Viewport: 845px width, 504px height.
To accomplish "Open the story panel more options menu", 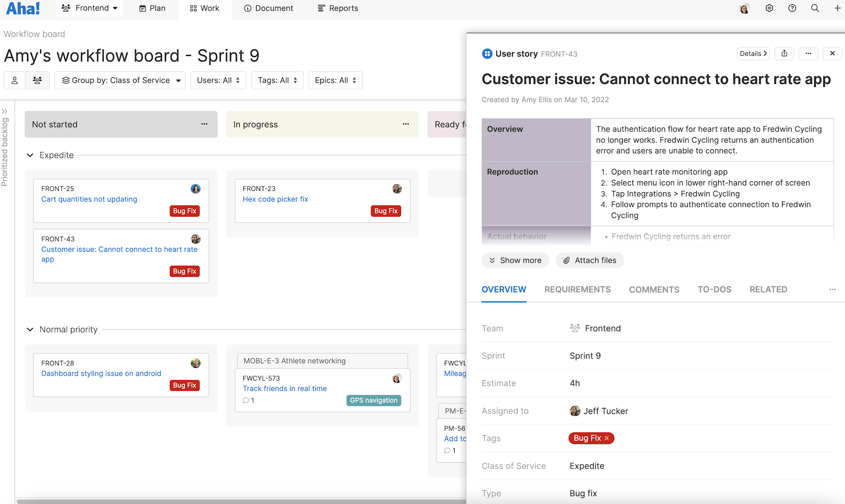I will (x=808, y=54).
